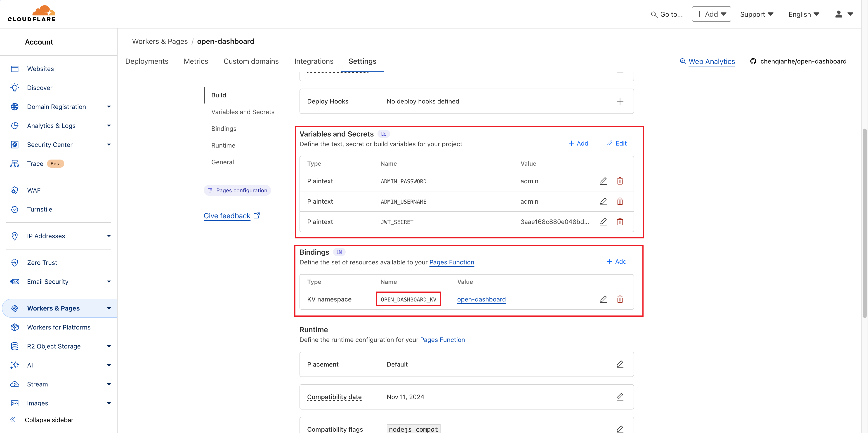This screenshot has height=433, width=868.
Task: Click the Turnstile sidebar icon
Action: (x=14, y=209)
